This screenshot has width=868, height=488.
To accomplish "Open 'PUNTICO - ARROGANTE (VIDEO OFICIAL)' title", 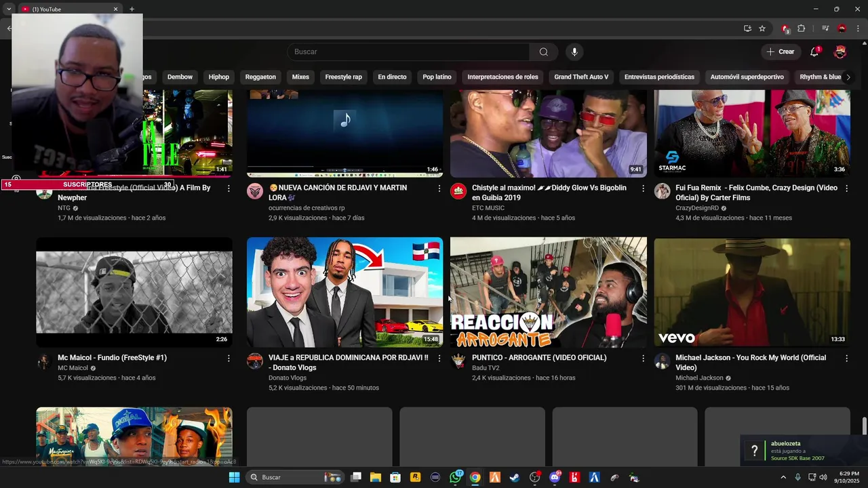I will (x=539, y=357).
